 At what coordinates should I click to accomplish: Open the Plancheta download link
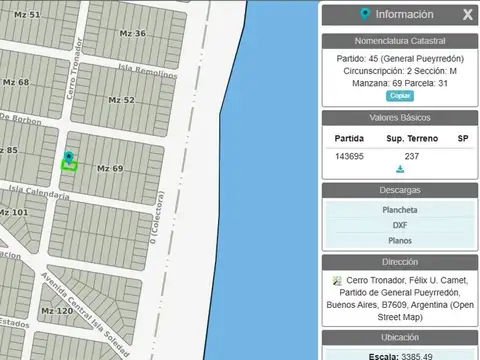pyautogui.click(x=400, y=210)
